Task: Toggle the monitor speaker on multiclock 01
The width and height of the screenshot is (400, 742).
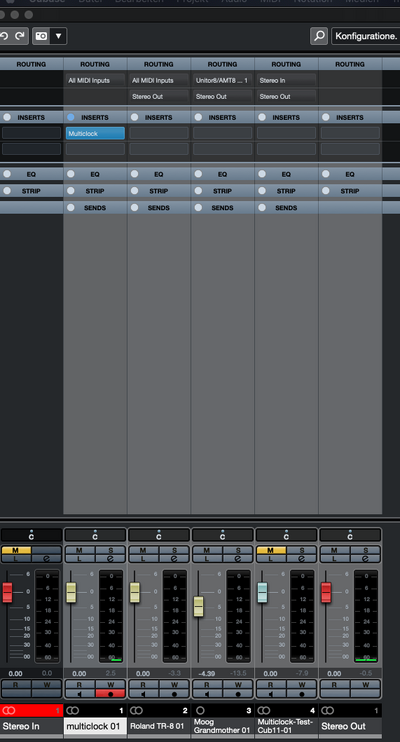Action: click(x=80, y=694)
